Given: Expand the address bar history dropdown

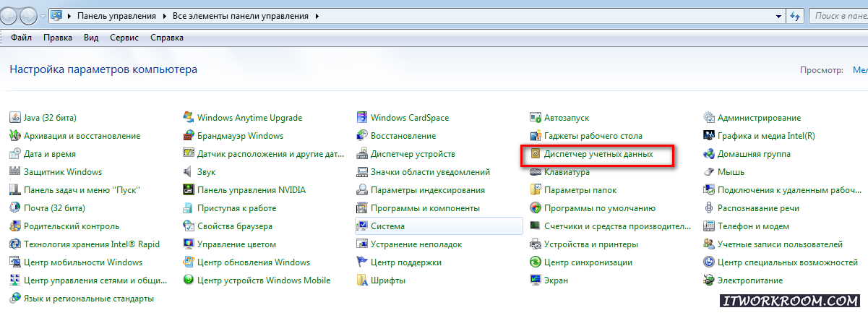Looking at the screenshot, I should [778, 15].
